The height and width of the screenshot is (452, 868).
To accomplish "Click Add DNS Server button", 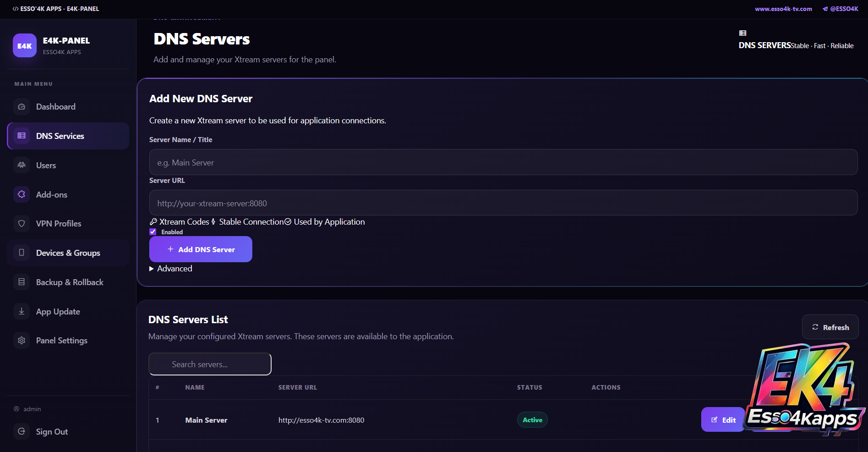I will point(201,249).
